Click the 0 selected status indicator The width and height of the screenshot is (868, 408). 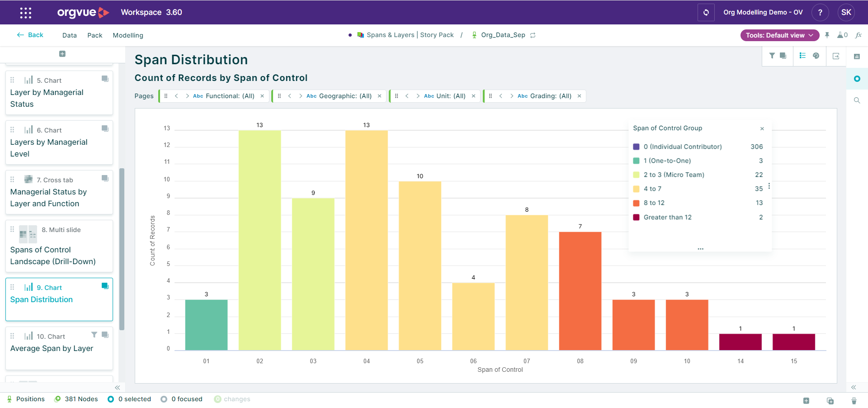coord(129,399)
